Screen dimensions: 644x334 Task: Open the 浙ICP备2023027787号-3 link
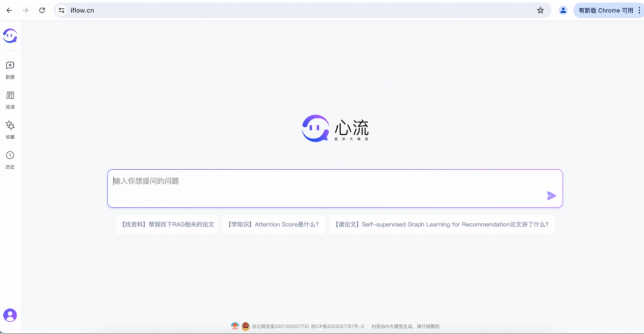(x=337, y=327)
